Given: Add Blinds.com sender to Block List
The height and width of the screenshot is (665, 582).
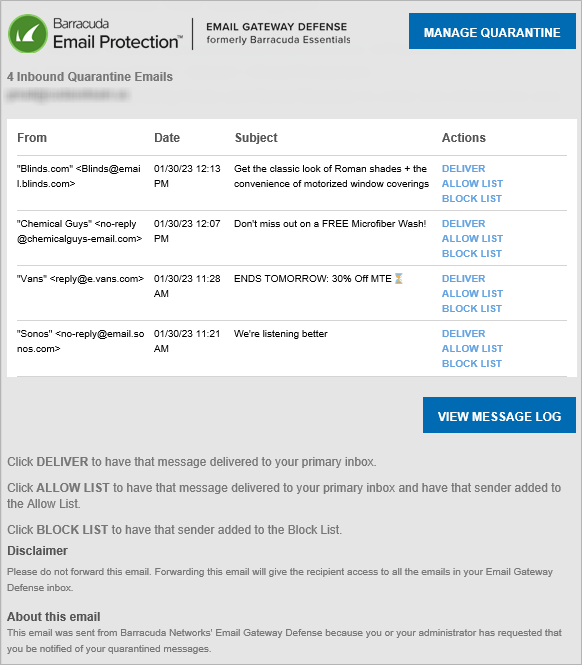Looking at the screenshot, I should click(472, 198).
